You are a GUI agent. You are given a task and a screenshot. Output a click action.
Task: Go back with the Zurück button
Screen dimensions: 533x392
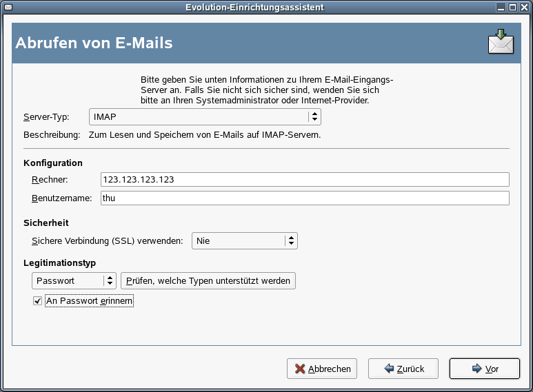click(403, 369)
